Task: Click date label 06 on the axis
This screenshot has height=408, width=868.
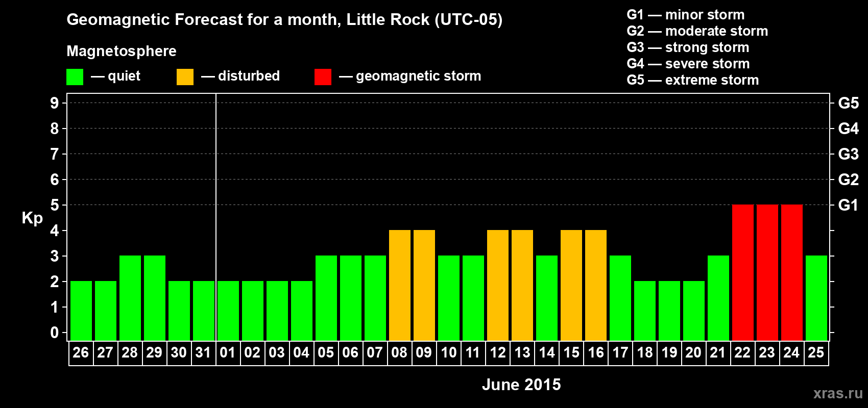Action: pyautogui.click(x=350, y=353)
